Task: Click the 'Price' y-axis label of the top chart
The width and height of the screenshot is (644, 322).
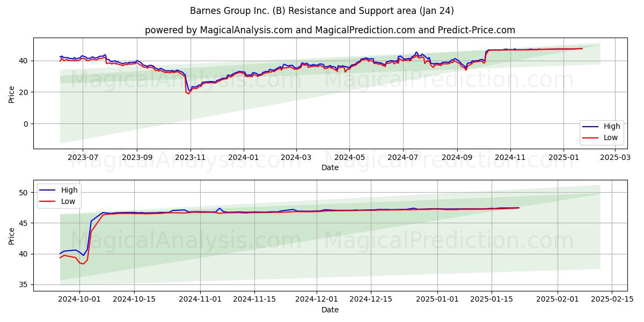Action: pyautogui.click(x=11, y=93)
